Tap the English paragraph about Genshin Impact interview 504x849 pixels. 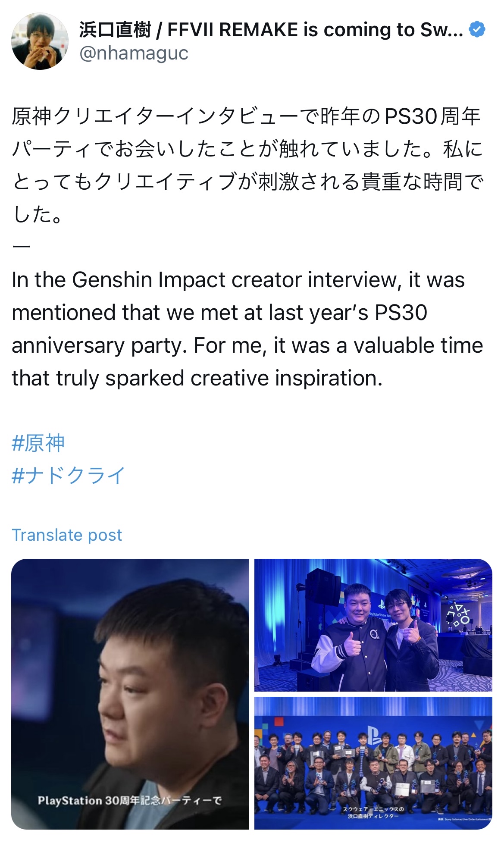tap(247, 329)
